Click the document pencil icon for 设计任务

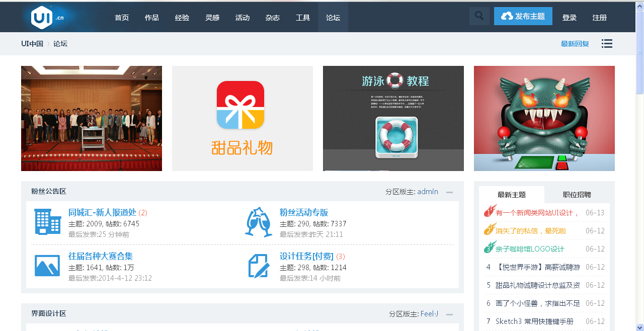(259, 265)
